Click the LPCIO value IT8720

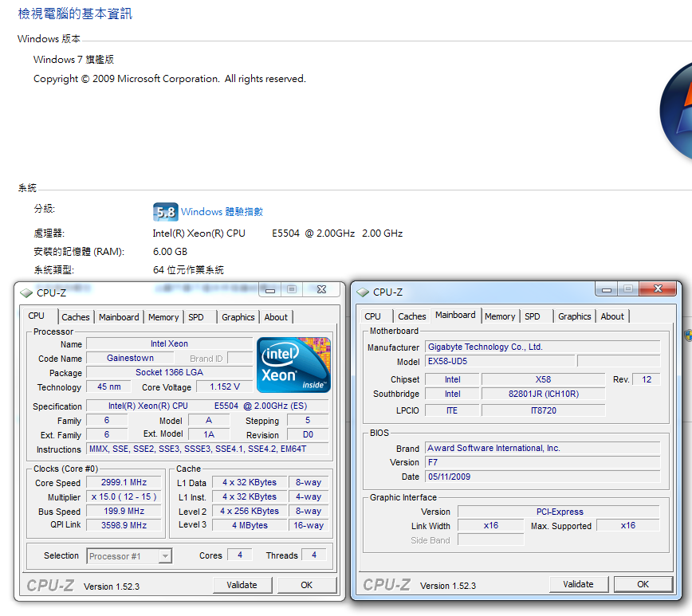(543, 411)
